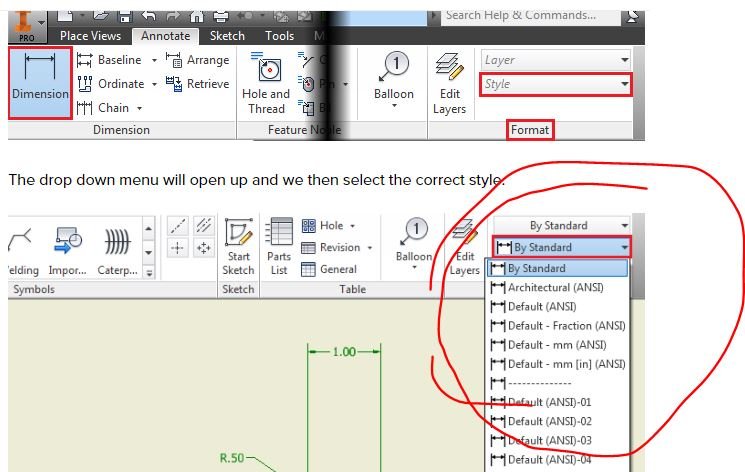Choose the Ordinate dimension command
Screen dimensions: 745x472
click(x=111, y=84)
